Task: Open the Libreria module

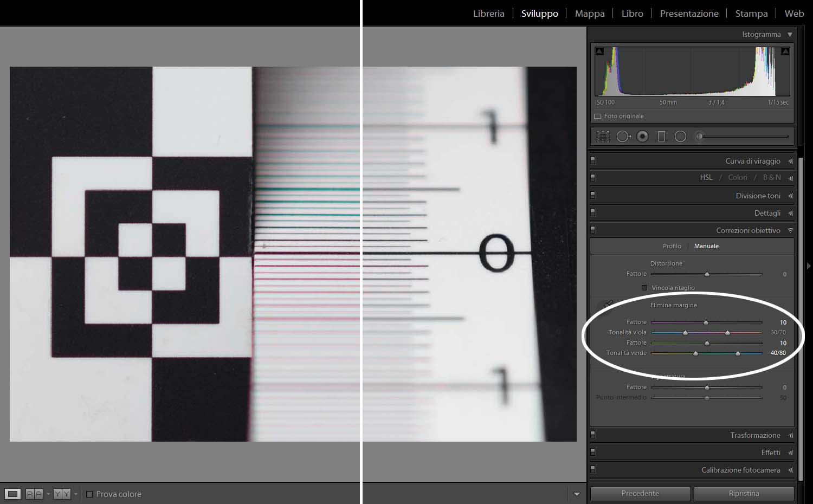Action: (488, 14)
